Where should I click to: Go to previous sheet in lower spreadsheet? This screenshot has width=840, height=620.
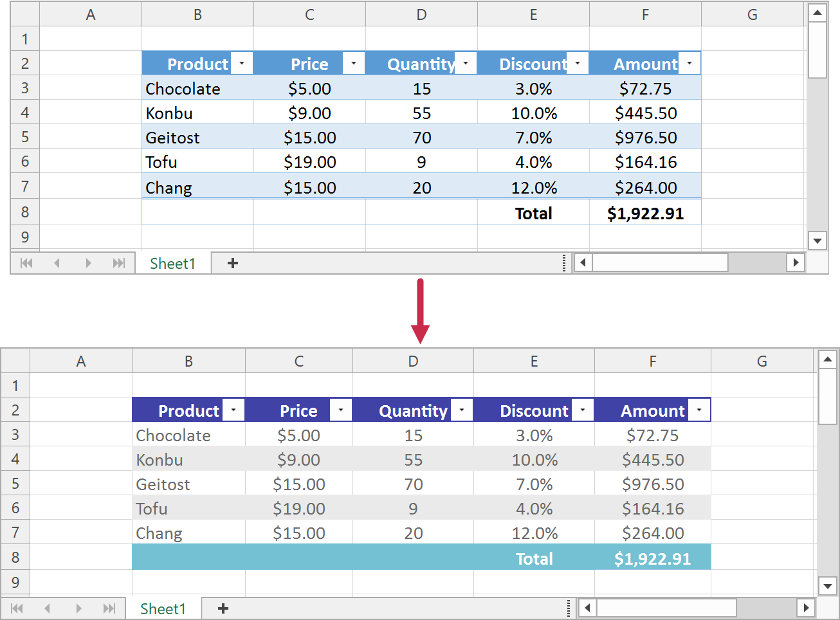(48, 608)
